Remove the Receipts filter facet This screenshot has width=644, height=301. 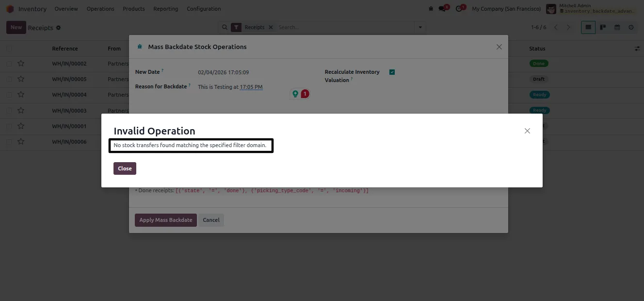271,28
